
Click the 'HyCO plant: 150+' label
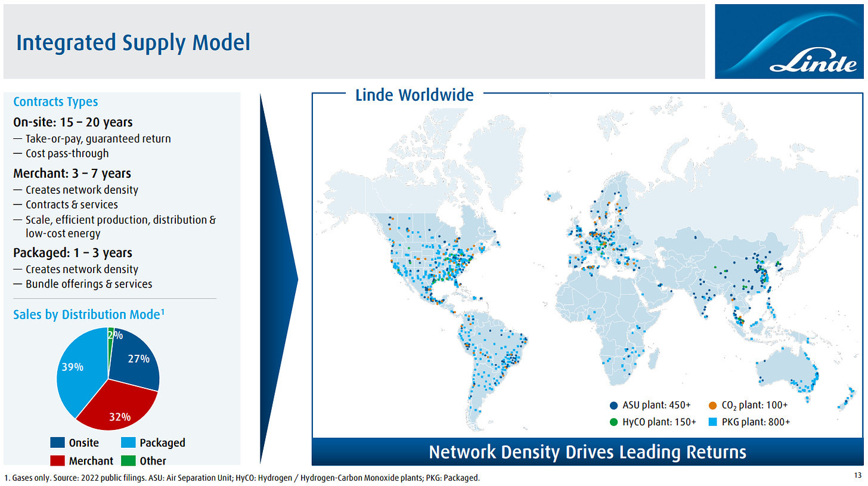[x=659, y=422]
